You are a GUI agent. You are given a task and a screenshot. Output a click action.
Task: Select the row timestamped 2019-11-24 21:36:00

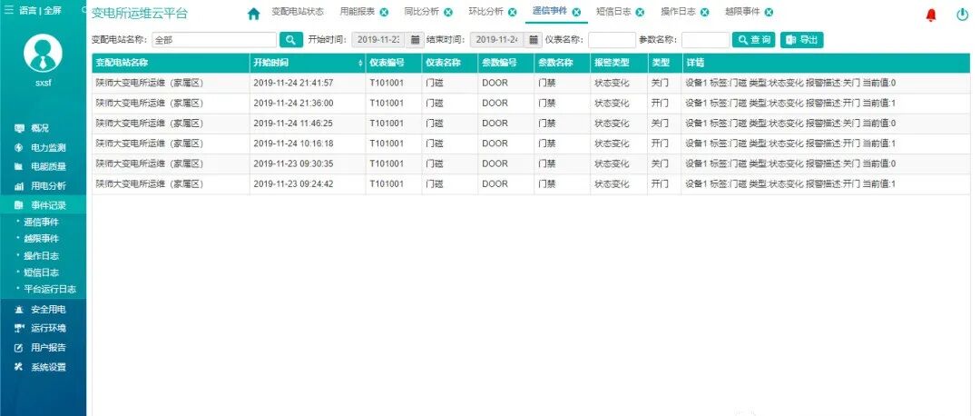pyautogui.click(x=531, y=104)
